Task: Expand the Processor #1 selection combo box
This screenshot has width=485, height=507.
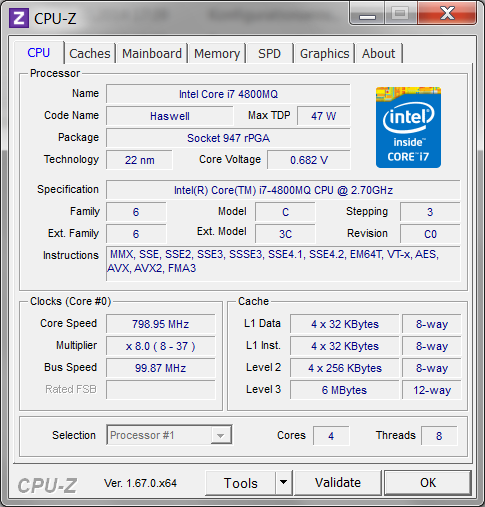Action: [x=169, y=435]
